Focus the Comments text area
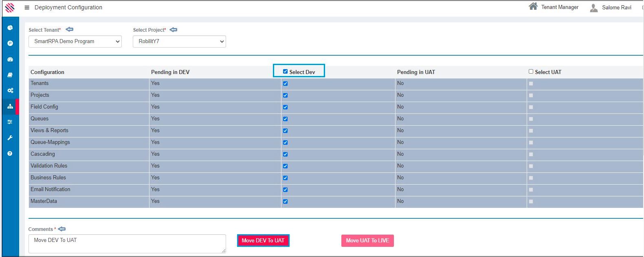Screen dimensions: 644x257 pos(127,244)
